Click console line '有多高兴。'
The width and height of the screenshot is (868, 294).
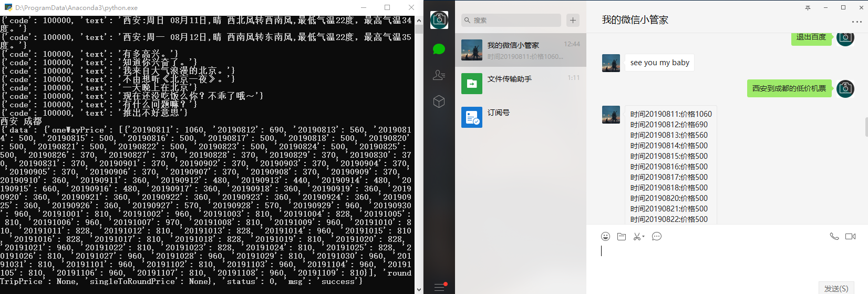coord(90,54)
